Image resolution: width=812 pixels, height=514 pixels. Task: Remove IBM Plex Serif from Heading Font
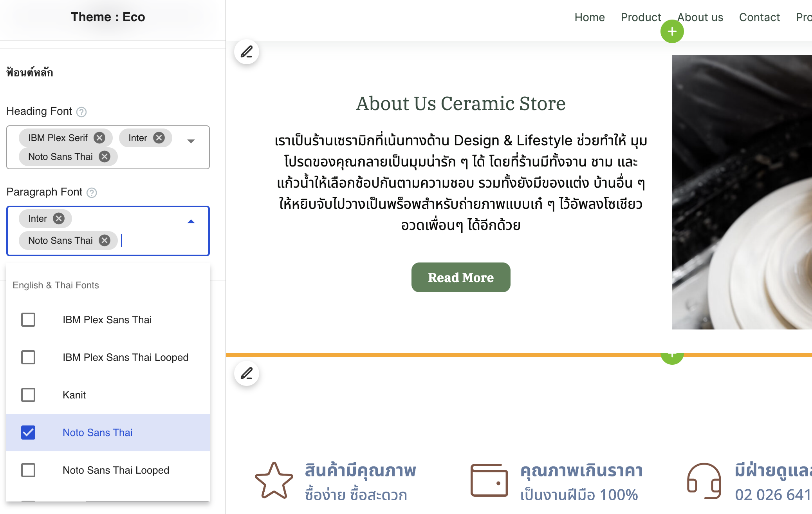(99, 138)
